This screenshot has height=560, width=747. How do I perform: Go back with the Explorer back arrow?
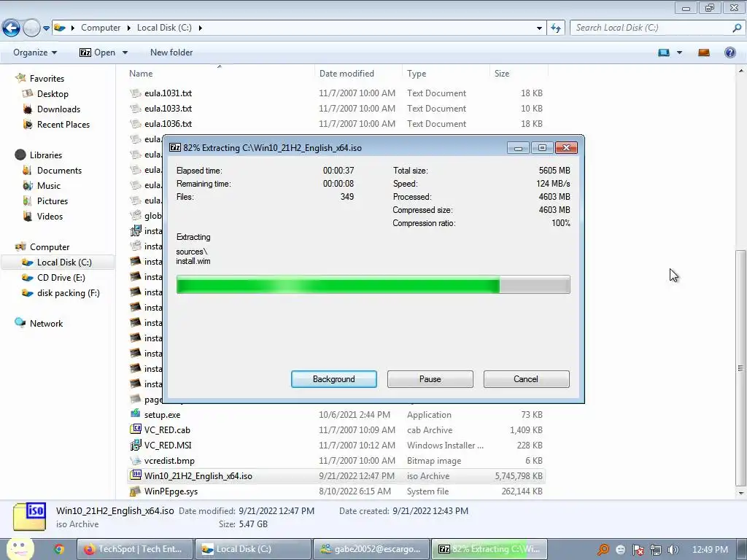tap(11, 28)
